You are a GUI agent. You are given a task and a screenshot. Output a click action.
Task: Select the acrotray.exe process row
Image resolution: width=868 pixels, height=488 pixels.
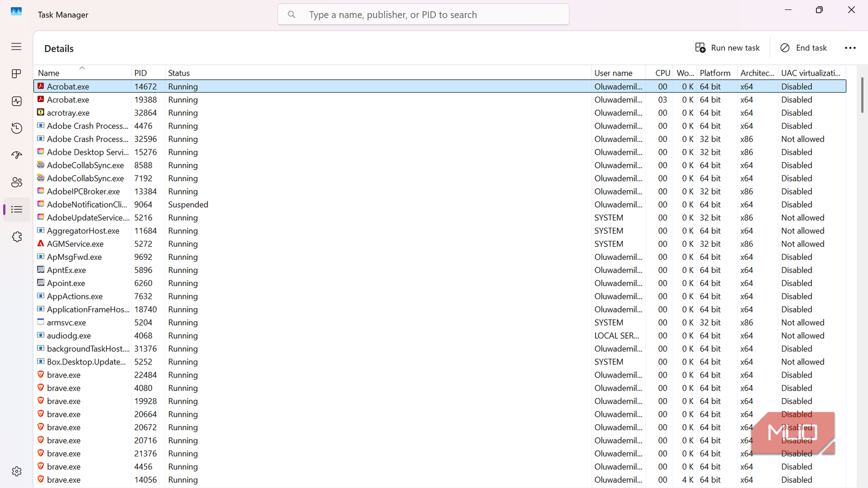(440, 113)
